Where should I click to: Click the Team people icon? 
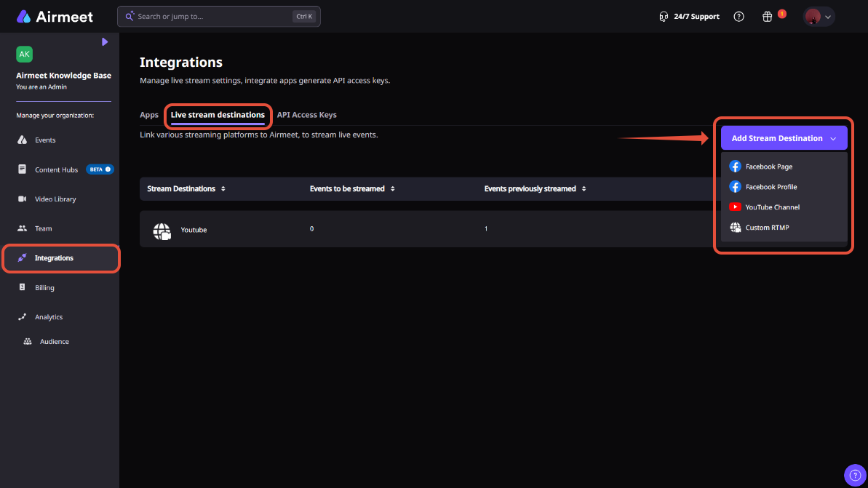[22, 228]
